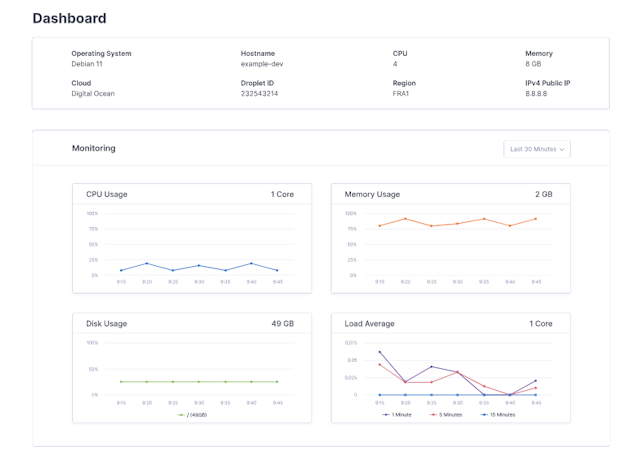
Task: Click the 9:35 data point on Memory Usage line
Action: click(484, 219)
